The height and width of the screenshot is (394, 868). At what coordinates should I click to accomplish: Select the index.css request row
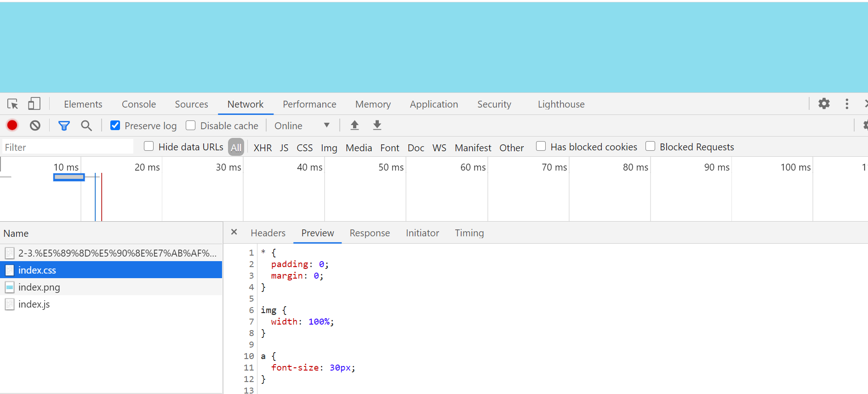pyautogui.click(x=111, y=270)
